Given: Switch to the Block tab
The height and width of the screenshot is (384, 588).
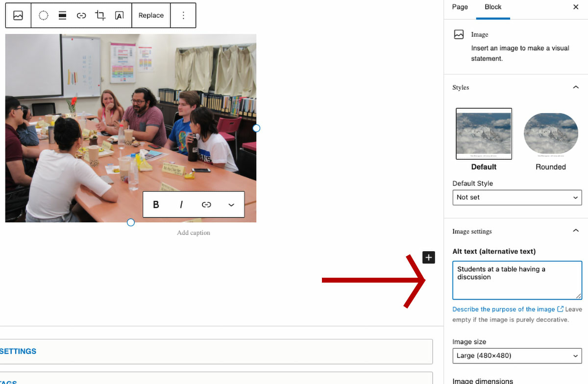Looking at the screenshot, I should [x=493, y=7].
